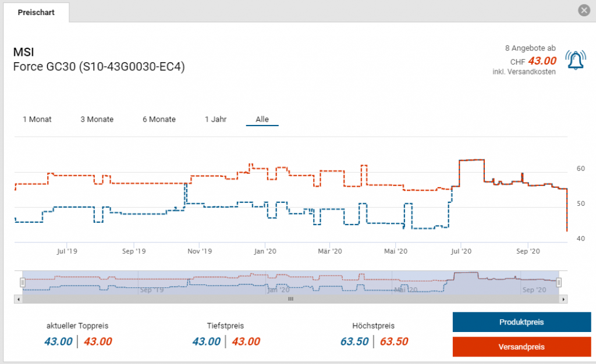596x364 pixels.
Task: Choose the 6 Monate time range
Action: [159, 119]
